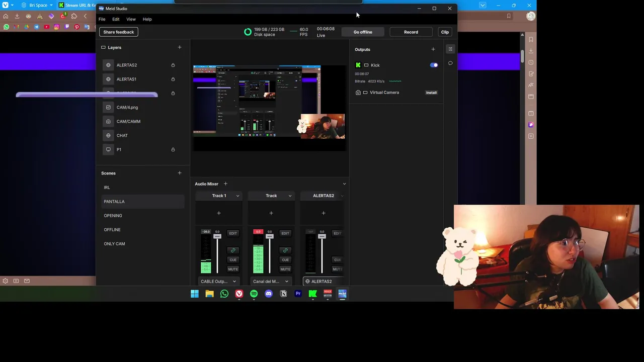The width and height of the screenshot is (644, 362).
Task: Toggle the Kick output switch
Action: pyautogui.click(x=434, y=65)
